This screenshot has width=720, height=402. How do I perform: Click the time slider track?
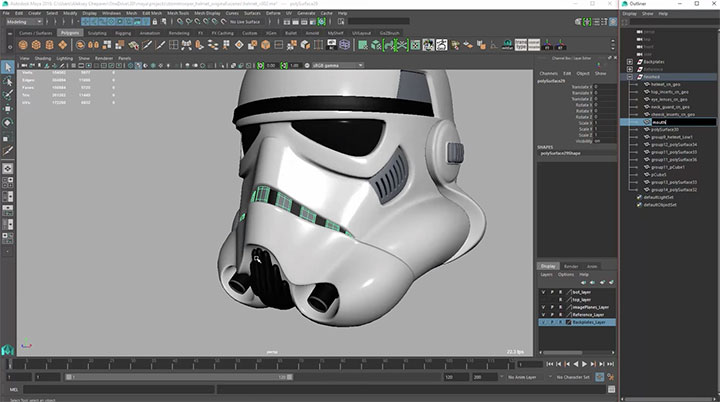[x=261, y=364]
